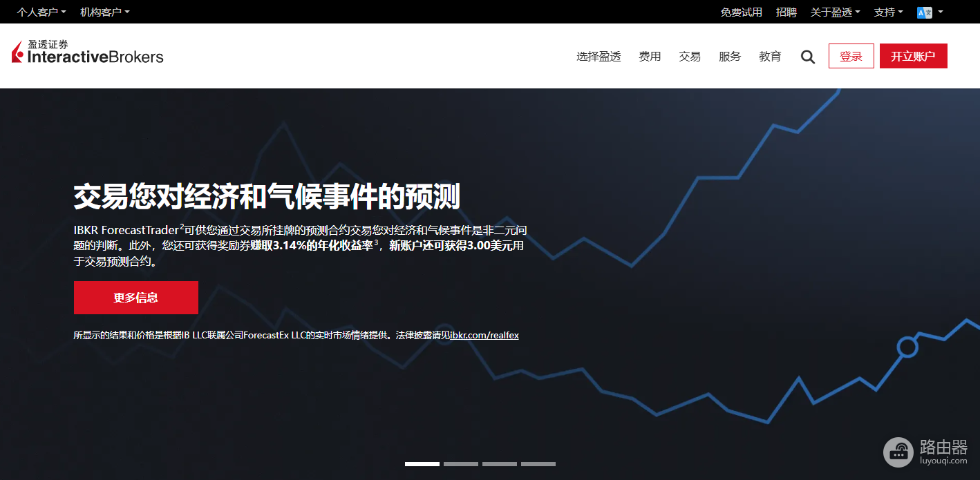Expand the language selector arrow

coord(941,12)
